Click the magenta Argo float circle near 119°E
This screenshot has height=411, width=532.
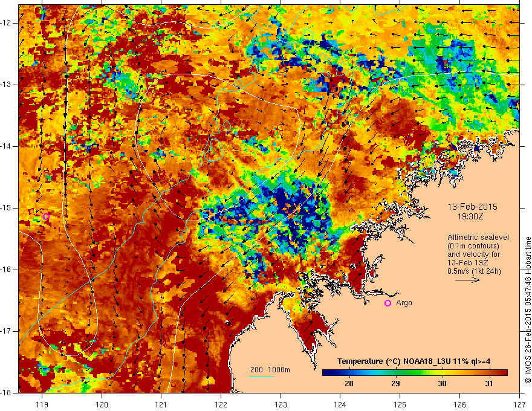(46, 217)
